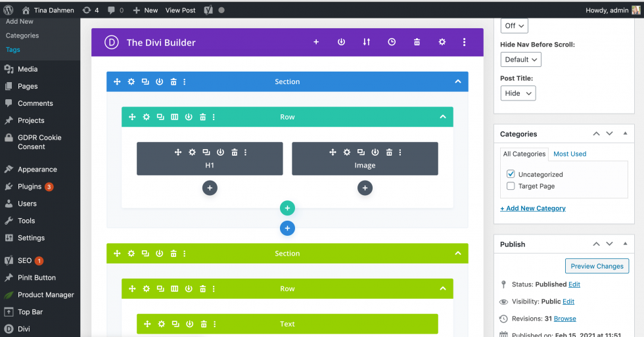Move Categories panel down with arrow

[x=610, y=133]
